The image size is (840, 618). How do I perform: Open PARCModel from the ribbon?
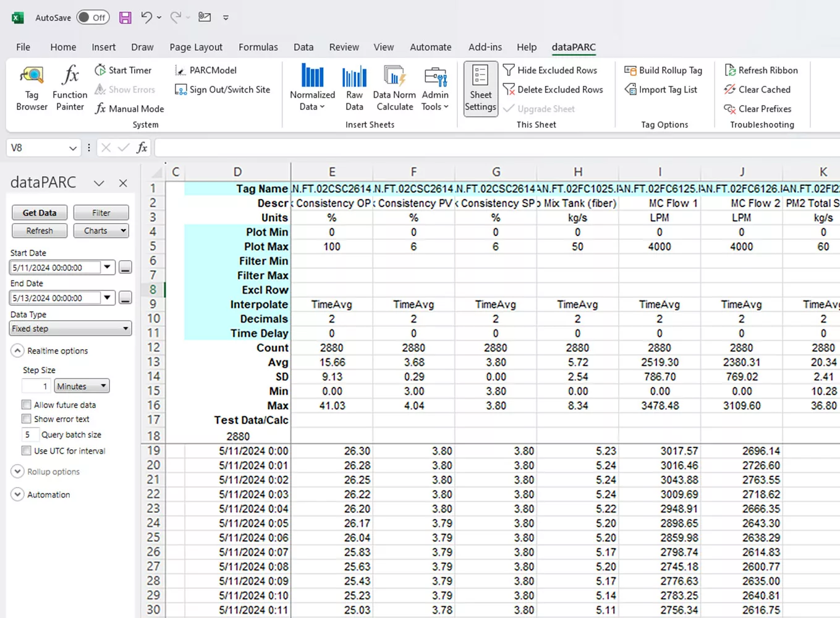point(206,70)
